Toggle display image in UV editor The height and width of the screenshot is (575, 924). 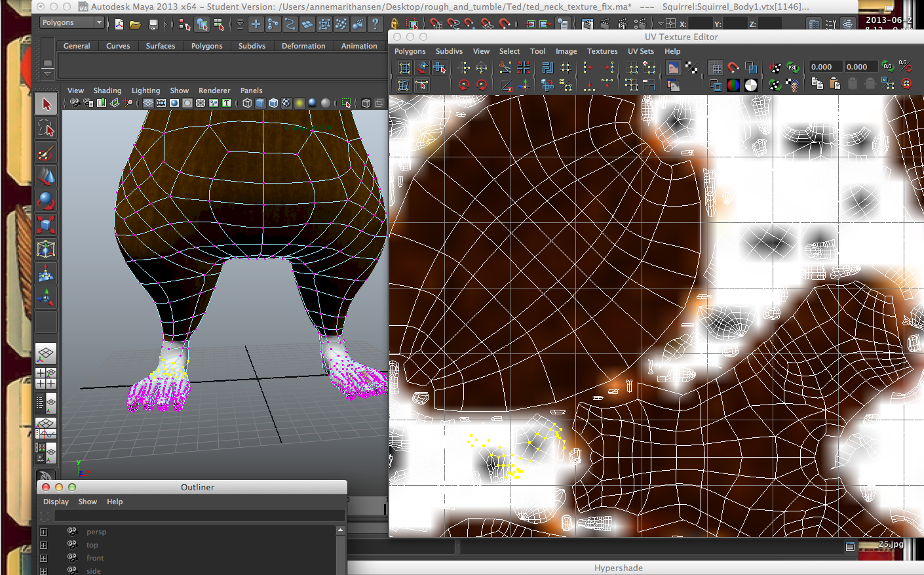(673, 68)
